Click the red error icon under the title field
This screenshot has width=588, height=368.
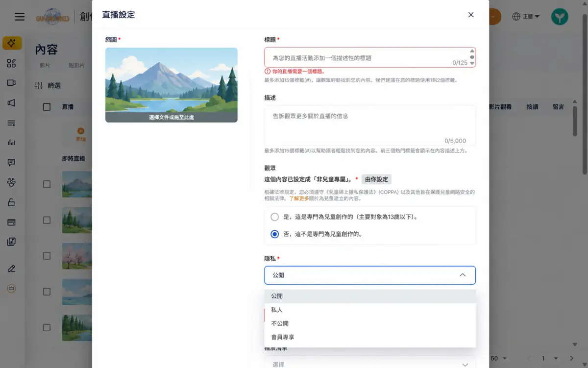[268, 72]
